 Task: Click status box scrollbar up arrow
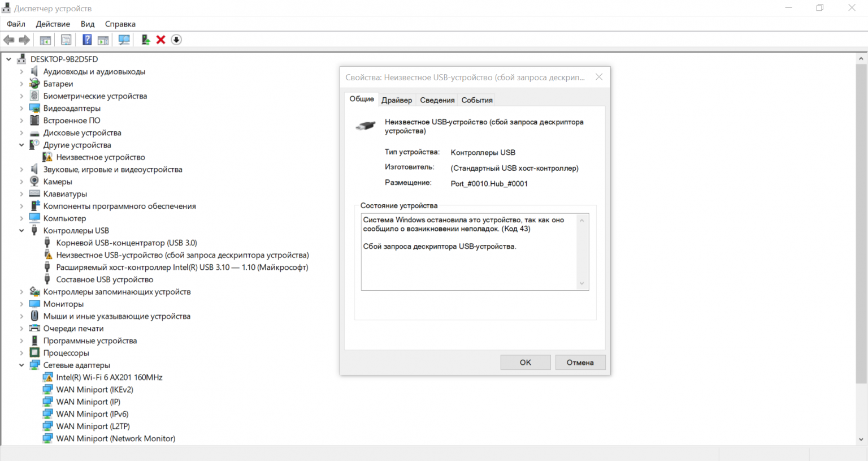(x=582, y=220)
